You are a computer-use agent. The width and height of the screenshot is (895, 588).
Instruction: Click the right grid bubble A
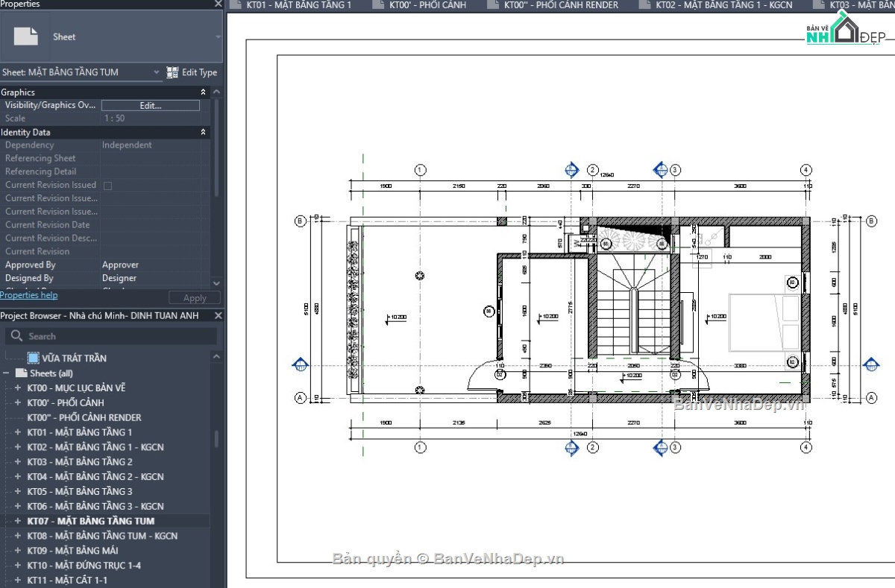871,398
